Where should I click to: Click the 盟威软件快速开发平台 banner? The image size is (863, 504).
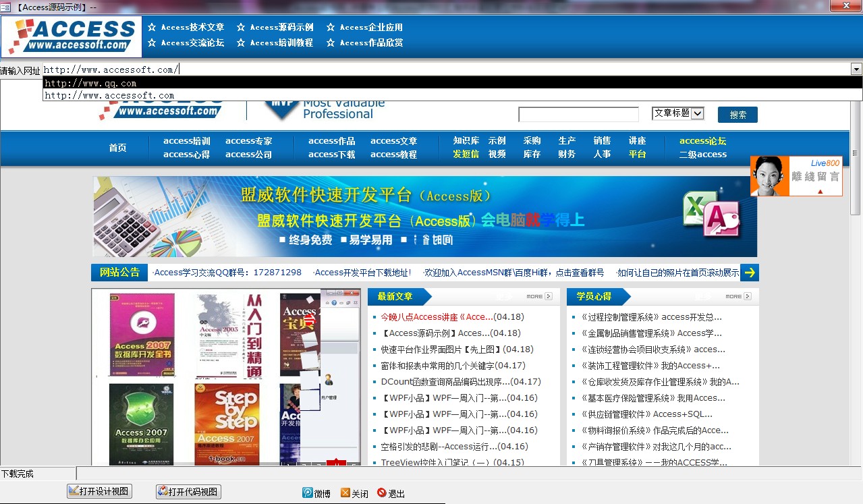[x=425, y=217]
